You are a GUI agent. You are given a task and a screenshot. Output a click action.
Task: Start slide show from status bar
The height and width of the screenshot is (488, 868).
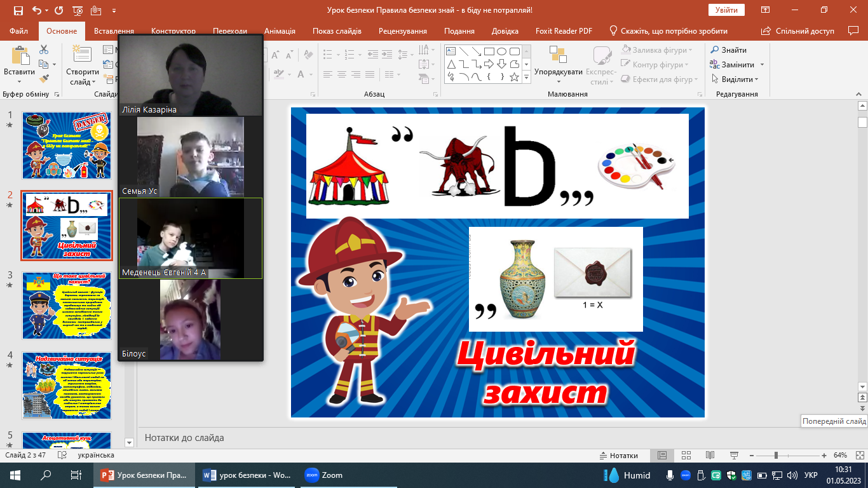735,456
